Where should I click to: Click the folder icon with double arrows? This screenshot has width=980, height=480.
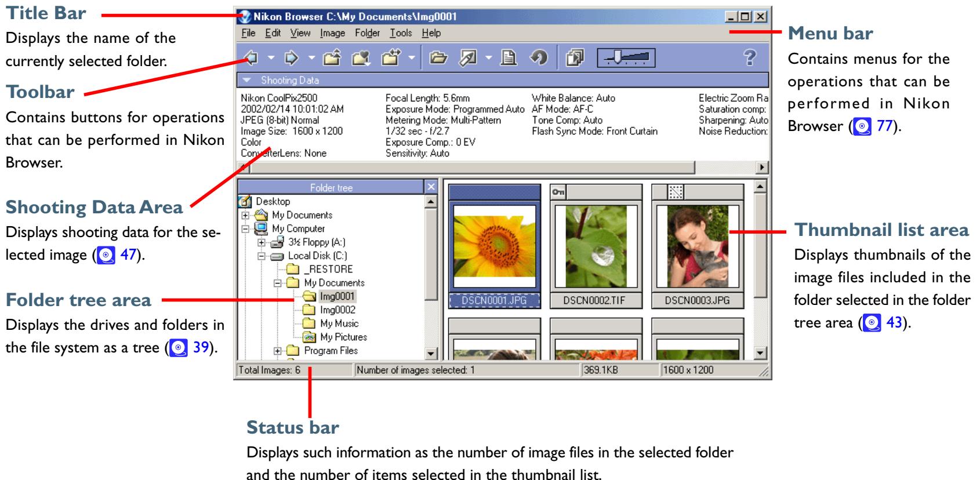390,57
